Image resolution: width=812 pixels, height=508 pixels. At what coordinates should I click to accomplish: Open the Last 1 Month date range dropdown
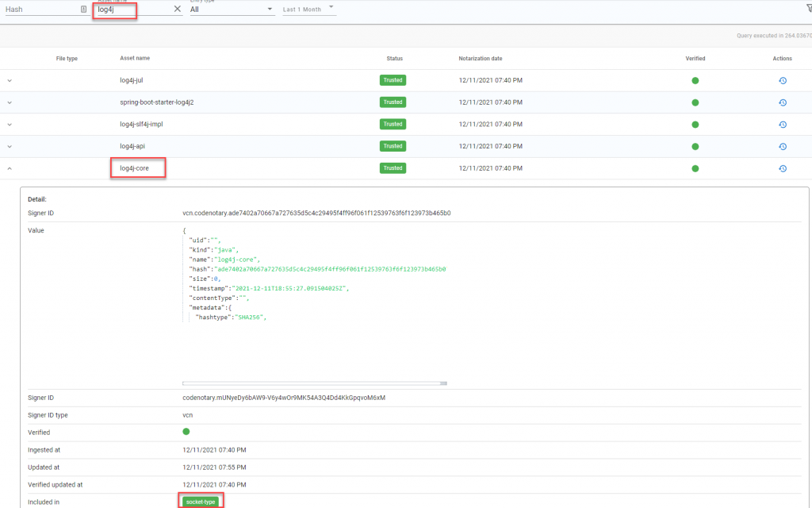(308, 10)
